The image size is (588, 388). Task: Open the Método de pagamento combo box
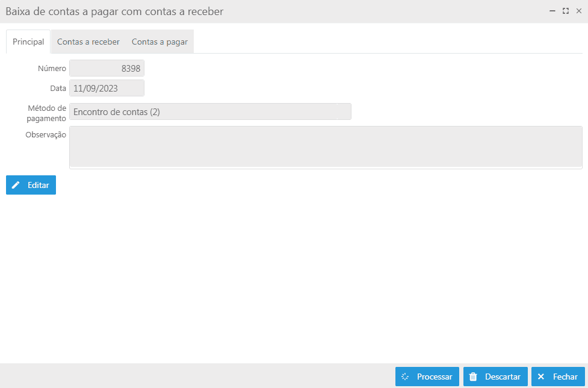211,112
